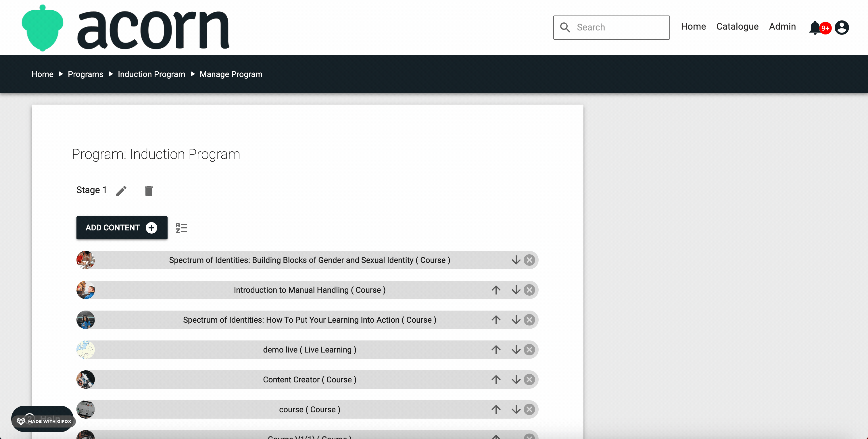Move Content Creator course up
The height and width of the screenshot is (439, 868).
tap(496, 379)
